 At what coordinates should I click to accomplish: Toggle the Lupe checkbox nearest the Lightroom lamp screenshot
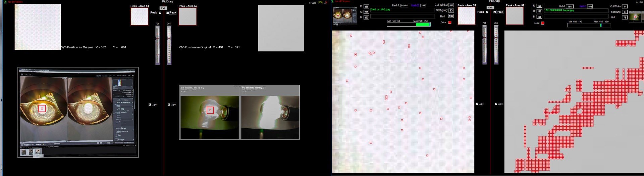pos(150,104)
